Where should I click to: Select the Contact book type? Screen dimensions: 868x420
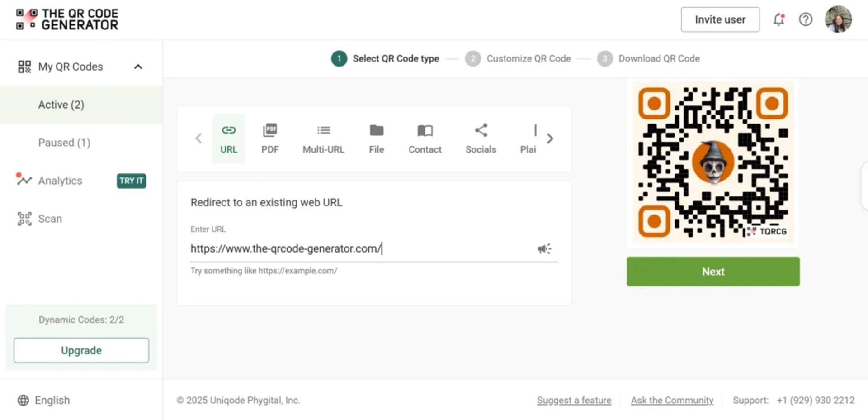425,138
